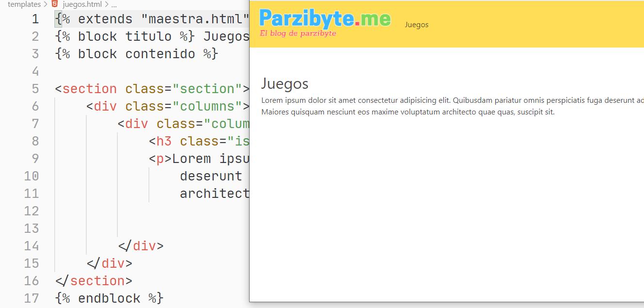Click the HTML5 file icon in breadcrumb
Image resolution: width=644 pixels, height=308 pixels.
(x=55, y=4)
